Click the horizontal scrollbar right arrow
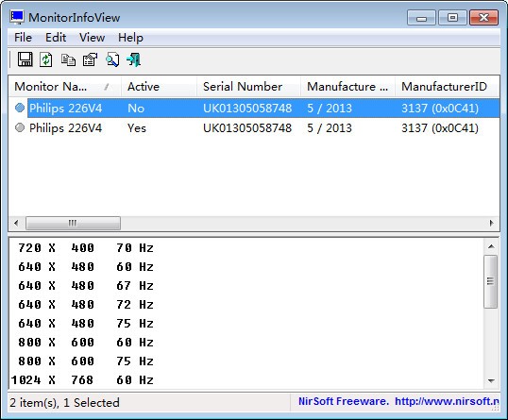This screenshot has height=420, width=508. pyautogui.click(x=492, y=223)
